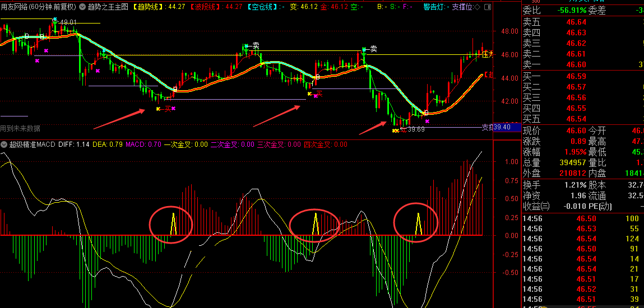Click the 一次金叉: 0.00 readout
The image size is (644, 308).
pos(186,144)
